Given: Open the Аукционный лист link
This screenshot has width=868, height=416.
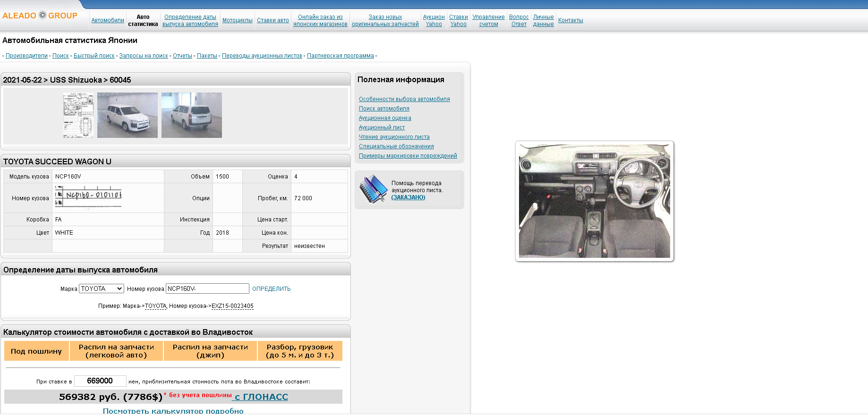Looking at the screenshot, I should tap(382, 127).
